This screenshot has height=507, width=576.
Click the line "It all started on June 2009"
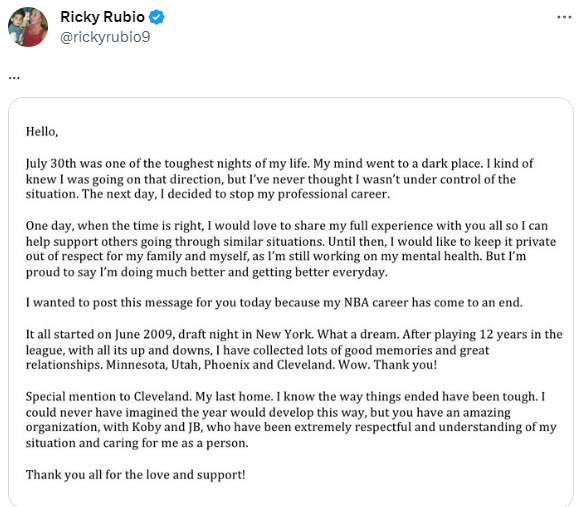click(x=294, y=334)
